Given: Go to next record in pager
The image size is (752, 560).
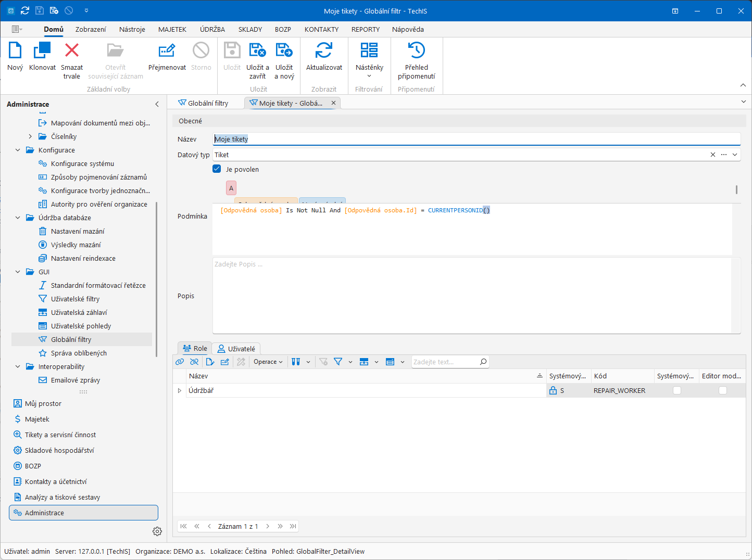Looking at the screenshot, I should (x=268, y=526).
